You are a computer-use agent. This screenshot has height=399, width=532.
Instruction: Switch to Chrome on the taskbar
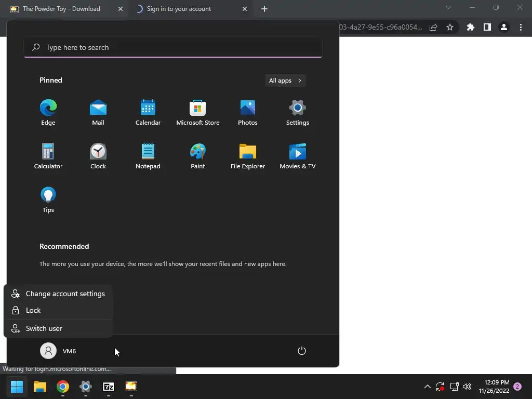coord(63,387)
